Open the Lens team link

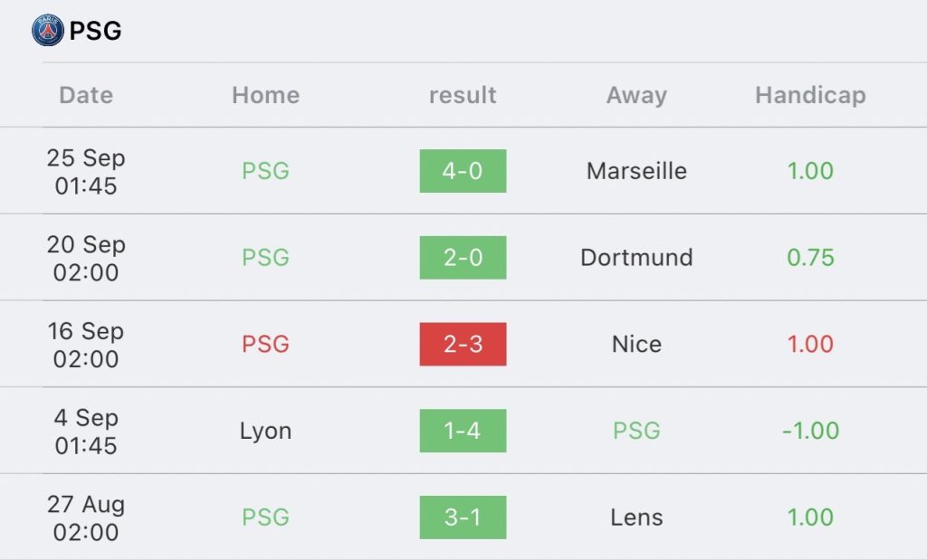pyautogui.click(x=636, y=517)
